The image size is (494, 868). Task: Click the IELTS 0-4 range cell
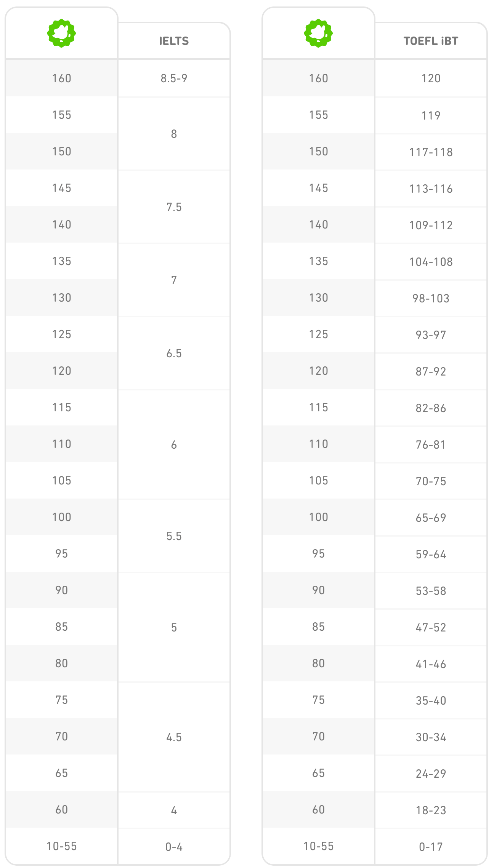click(174, 847)
